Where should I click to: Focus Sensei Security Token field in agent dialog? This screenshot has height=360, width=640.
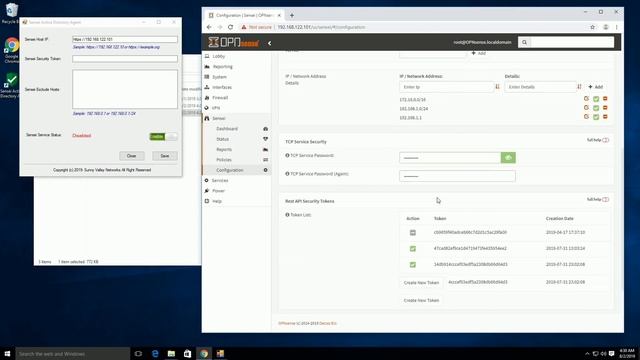[x=125, y=59]
